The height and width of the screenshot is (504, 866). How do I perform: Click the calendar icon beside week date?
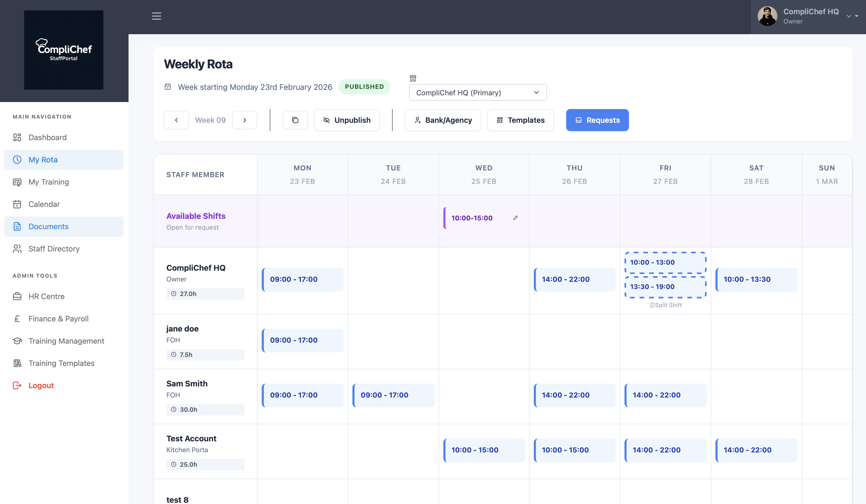click(x=168, y=87)
